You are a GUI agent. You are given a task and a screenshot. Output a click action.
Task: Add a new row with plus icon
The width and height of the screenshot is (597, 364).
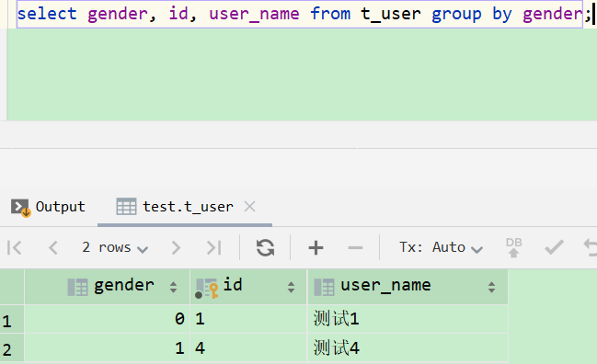pos(316,247)
